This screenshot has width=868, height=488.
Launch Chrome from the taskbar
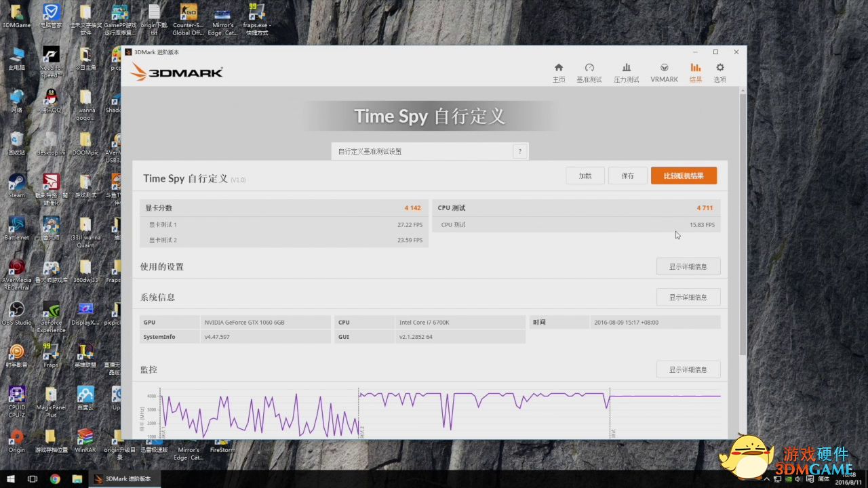[55, 479]
